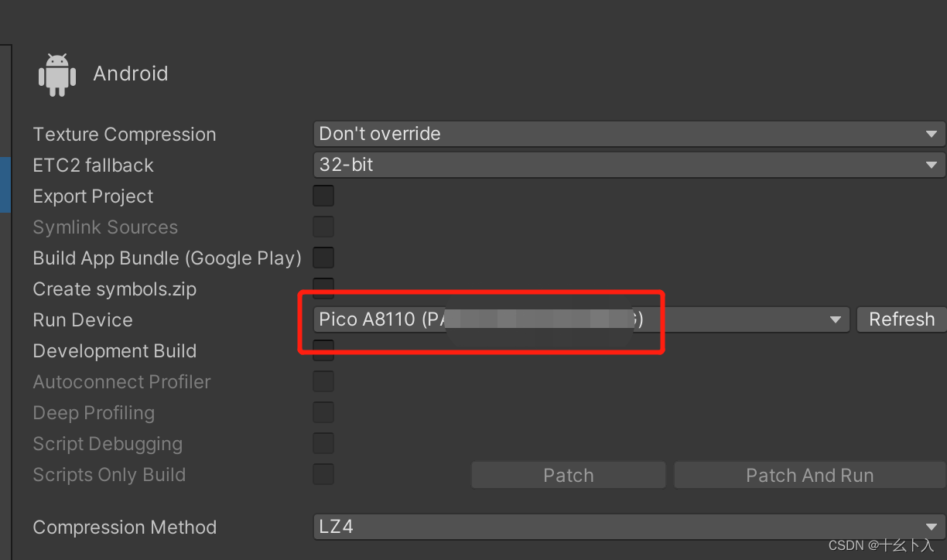Click the Deep Profiling label
Viewport: 947px width, 560px height.
(x=94, y=413)
